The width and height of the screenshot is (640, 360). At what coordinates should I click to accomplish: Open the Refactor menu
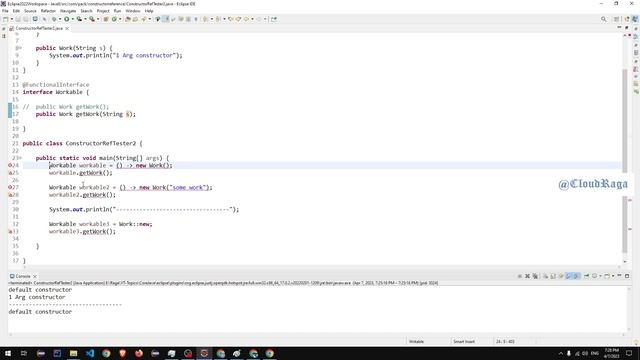pos(48,11)
